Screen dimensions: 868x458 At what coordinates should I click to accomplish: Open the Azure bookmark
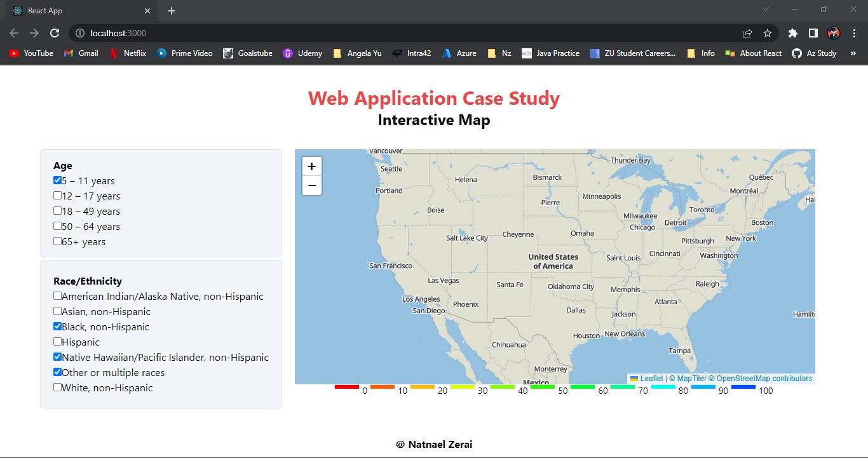(459, 53)
